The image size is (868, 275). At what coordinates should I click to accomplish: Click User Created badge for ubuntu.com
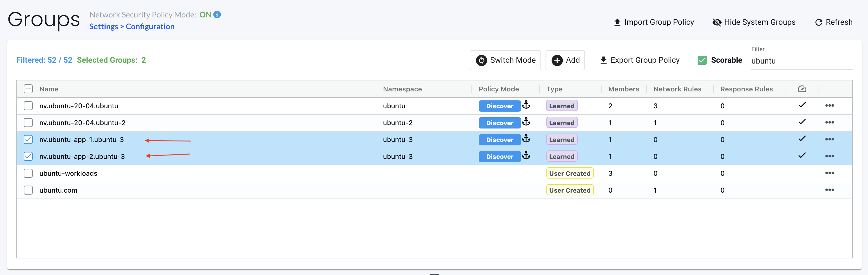click(569, 190)
